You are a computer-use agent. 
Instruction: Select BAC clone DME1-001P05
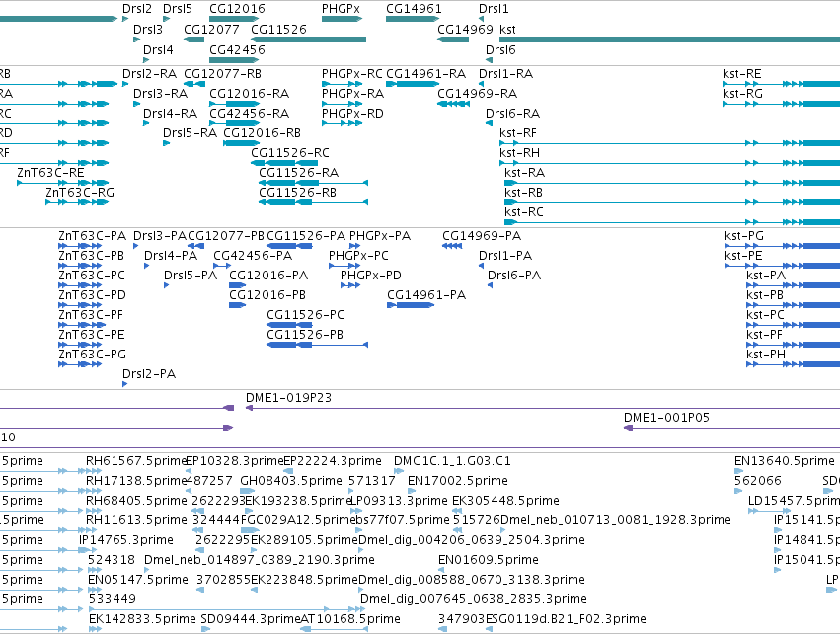pos(666,418)
